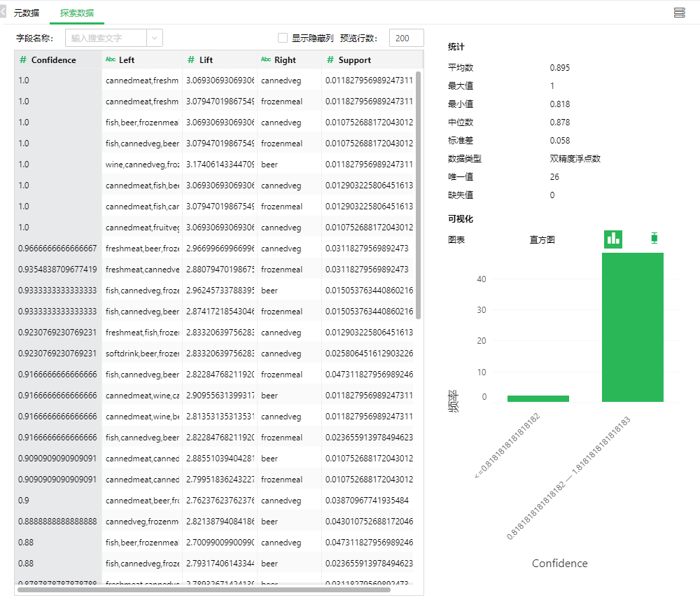Switch to the box plot chart icon
The image size is (700, 614).
pos(654,239)
